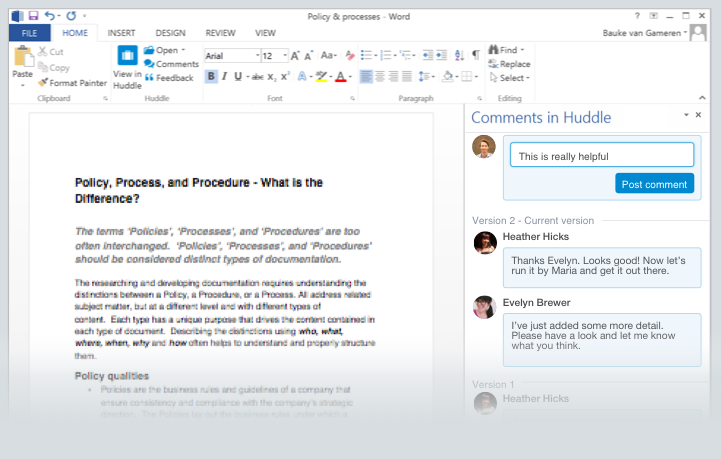Switch to the HOME tab
The width and height of the screenshot is (721, 459).
point(75,33)
